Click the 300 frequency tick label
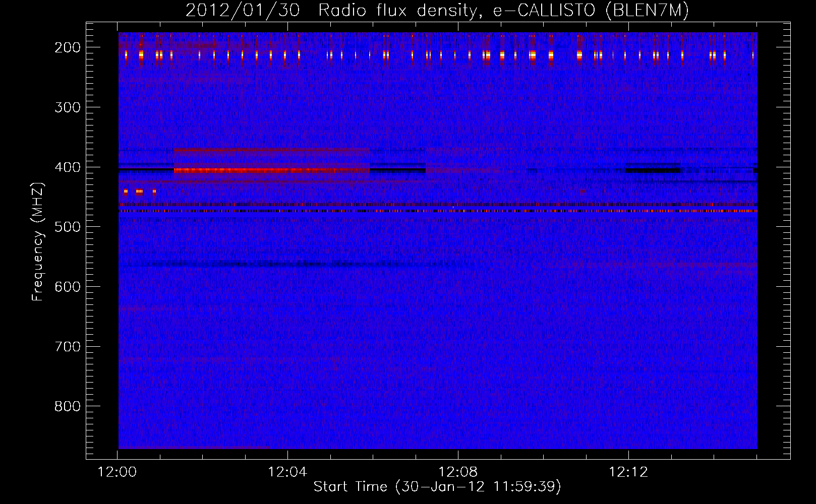Screen dimensions: 816x504 [67, 107]
